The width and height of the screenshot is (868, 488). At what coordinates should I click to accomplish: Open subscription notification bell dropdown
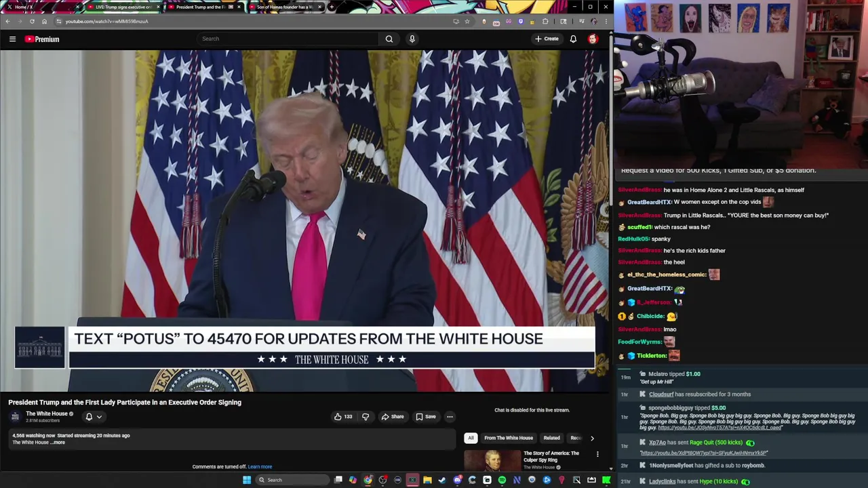coord(94,417)
